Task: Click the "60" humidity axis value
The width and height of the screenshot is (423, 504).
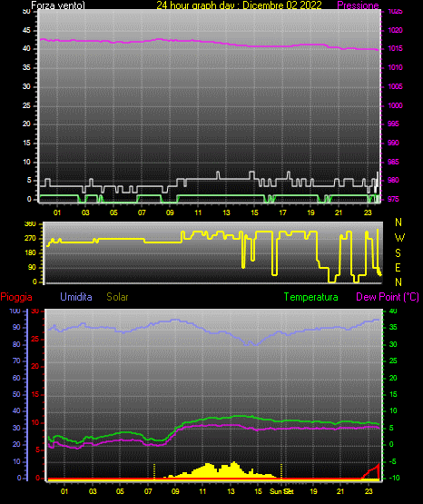Action: click(x=16, y=378)
